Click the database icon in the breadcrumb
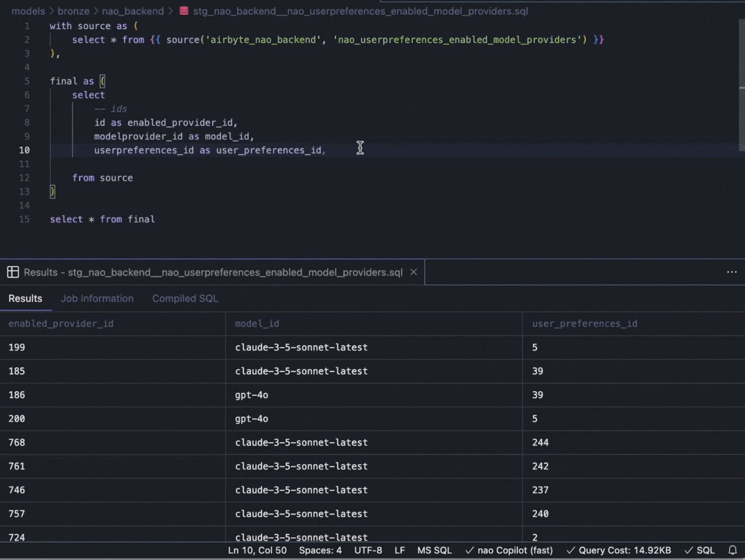This screenshot has width=745, height=560. (184, 11)
